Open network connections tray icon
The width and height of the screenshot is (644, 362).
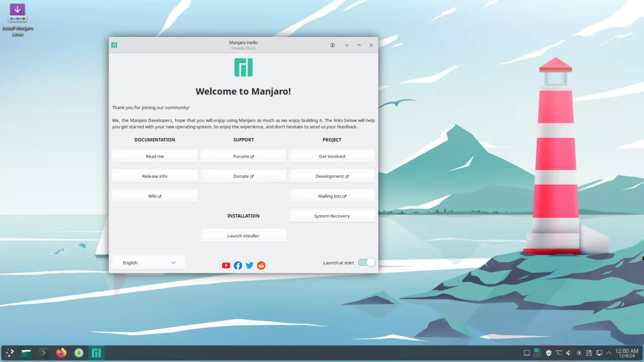point(599,353)
